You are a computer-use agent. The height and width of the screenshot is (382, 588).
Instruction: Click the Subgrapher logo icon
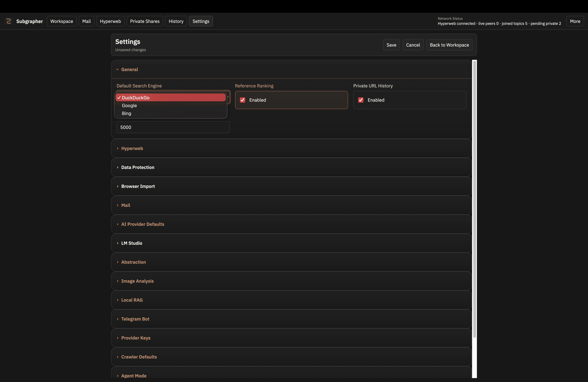pyautogui.click(x=9, y=21)
